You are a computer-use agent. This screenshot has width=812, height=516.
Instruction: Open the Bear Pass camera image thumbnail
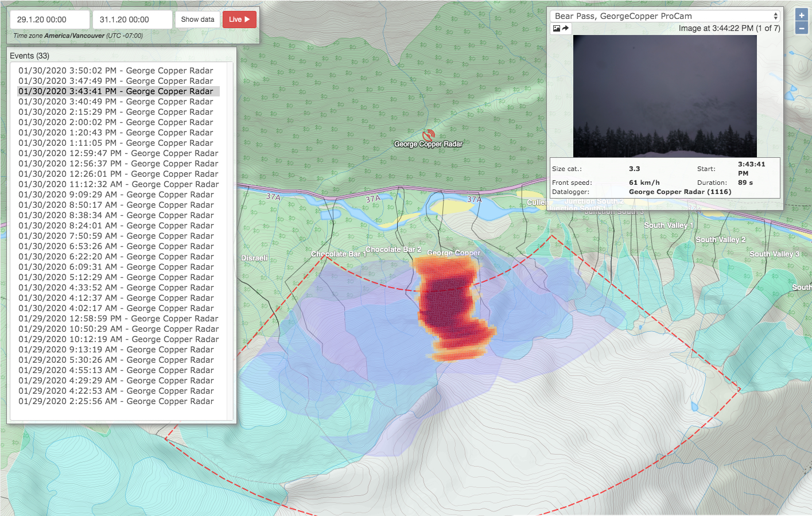pyautogui.click(x=665, y=96)
